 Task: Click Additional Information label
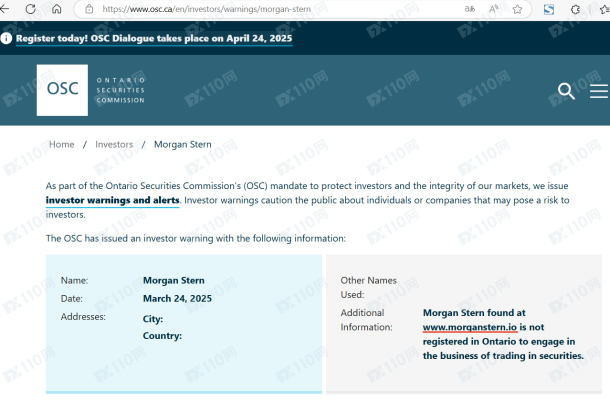tap(366, 320)
